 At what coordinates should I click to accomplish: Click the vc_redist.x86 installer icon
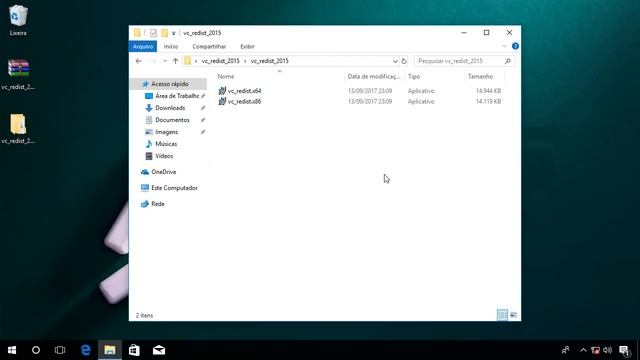(x=222, y=101)
